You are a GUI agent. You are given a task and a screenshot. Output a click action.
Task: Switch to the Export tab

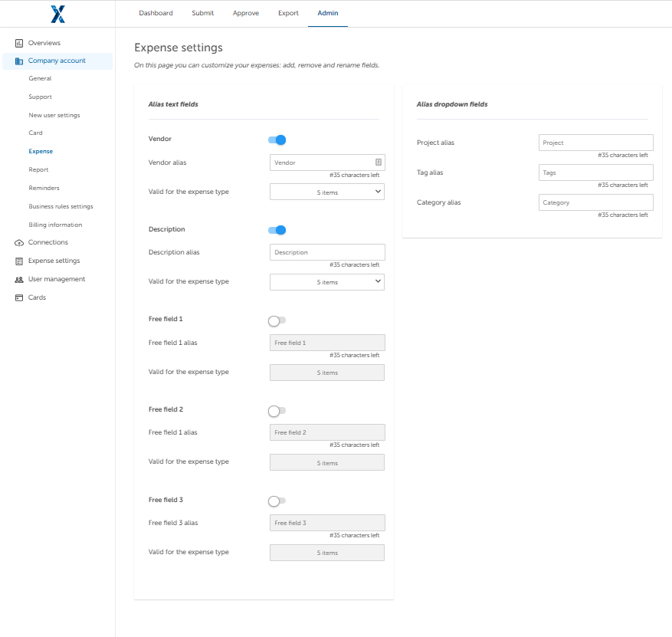click(288, 13)
